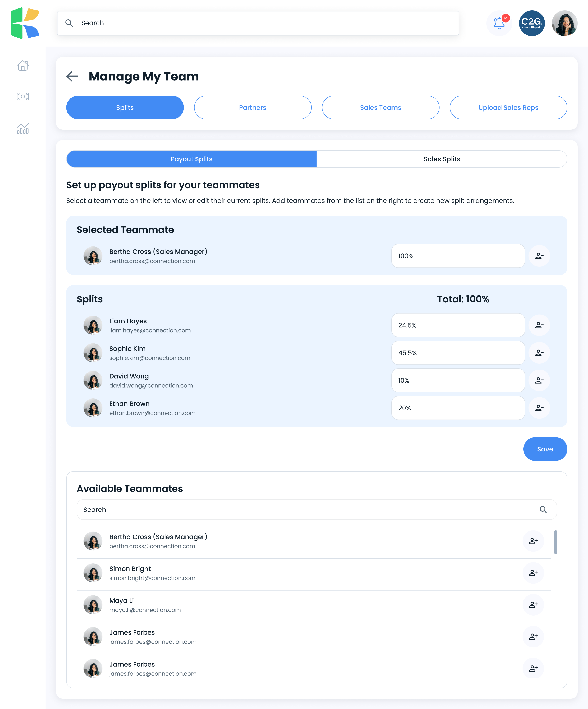Select the Payout Splits toggle
This screenshot has height=709, width=588.
coord(192,159)
